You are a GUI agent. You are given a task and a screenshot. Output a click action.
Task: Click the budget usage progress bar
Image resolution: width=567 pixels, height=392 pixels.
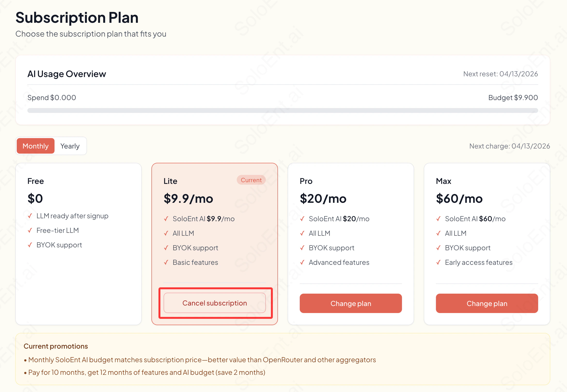283,110
